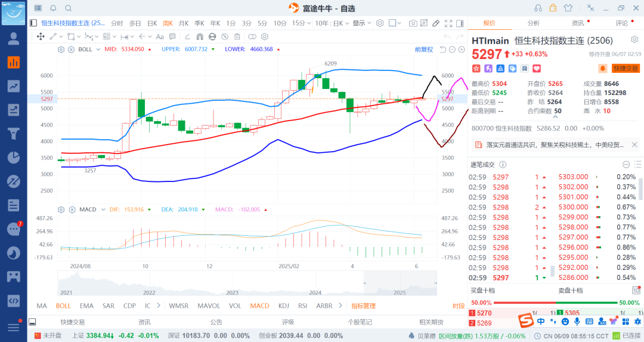Click the buy/sell 50.00% ratio bar

555,303
